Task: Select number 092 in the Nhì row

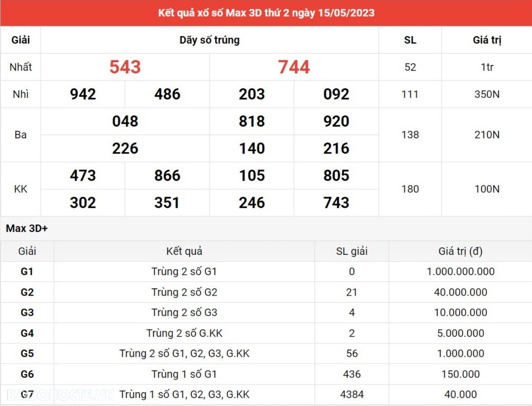Action: [336, 94]
